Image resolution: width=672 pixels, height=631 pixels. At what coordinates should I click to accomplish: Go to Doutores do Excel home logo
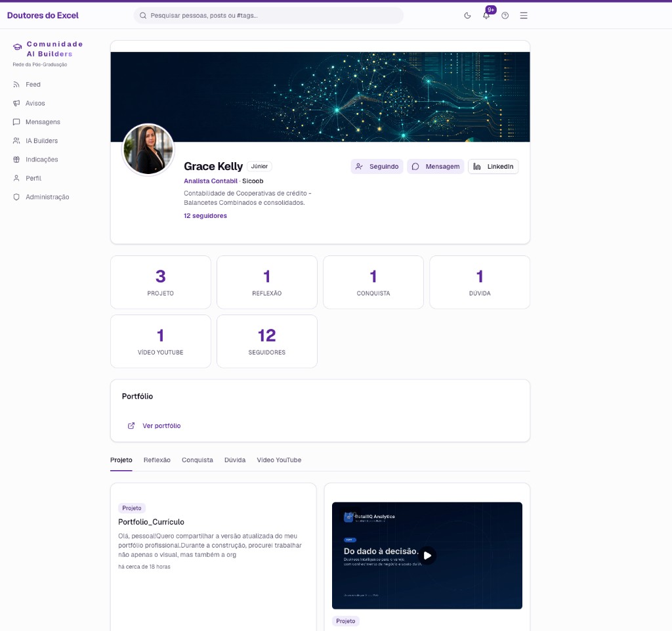43,16
